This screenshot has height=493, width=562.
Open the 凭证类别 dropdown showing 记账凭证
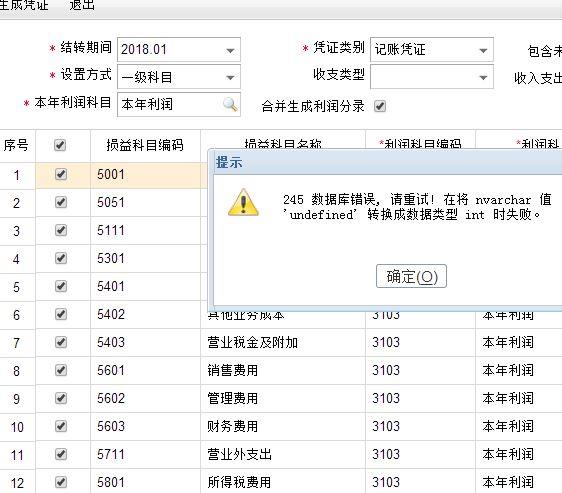pyautogui.click(x=432, y=49)
